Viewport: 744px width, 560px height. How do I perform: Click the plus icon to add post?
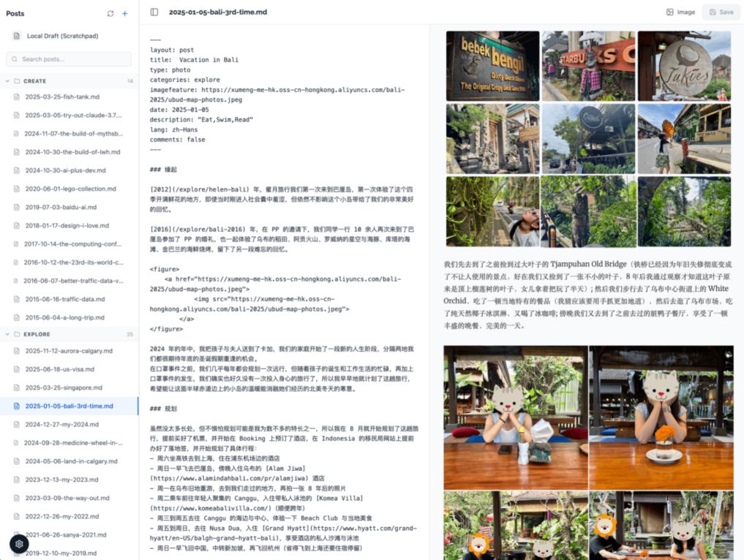coord(125,13)
